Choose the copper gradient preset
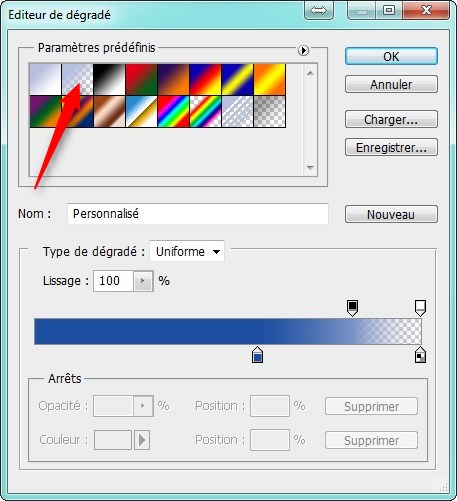This screenshot has height=501, width=457. (109, 111)
